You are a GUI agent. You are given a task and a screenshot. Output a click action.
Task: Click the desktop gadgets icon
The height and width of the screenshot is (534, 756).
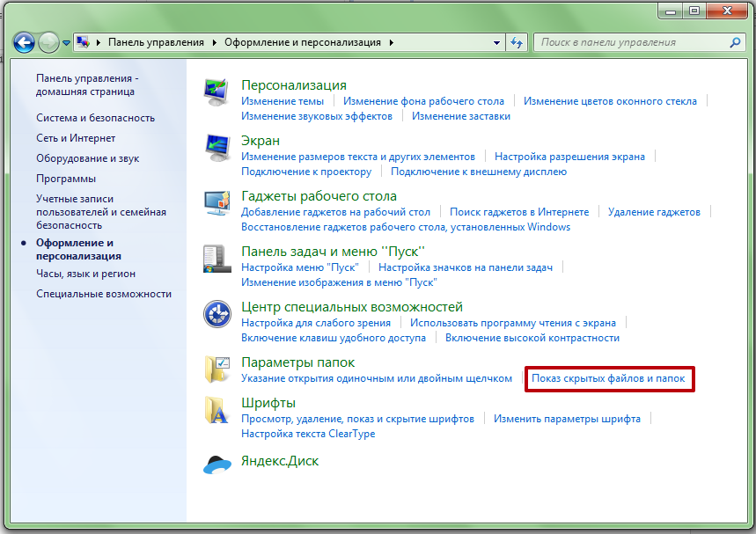pyautogui.click(x=217, y=203)
